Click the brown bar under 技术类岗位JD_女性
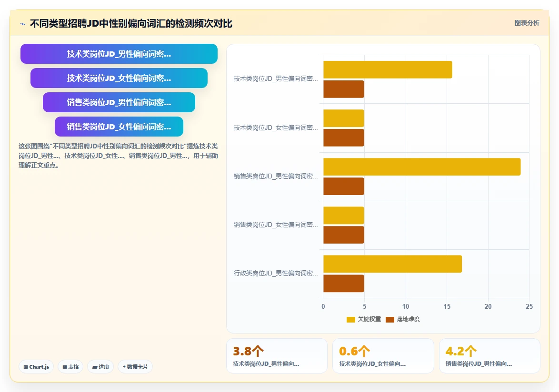The image size is (559, 392). click(344, 138)
